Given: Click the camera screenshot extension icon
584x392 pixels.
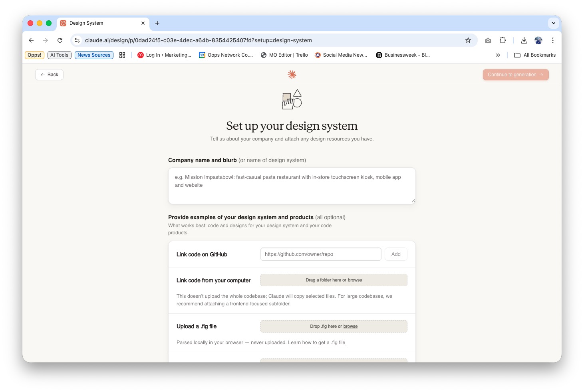Looking at the screenshot, I should 488,40.
